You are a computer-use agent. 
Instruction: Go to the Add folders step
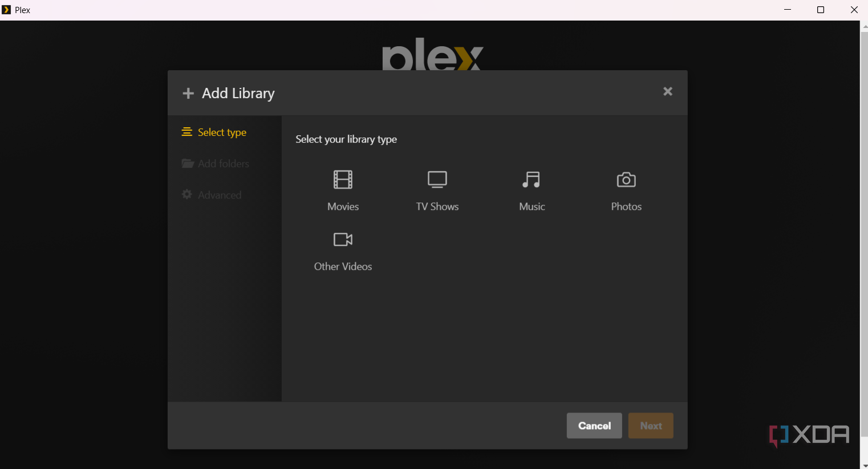pos(215,164)
